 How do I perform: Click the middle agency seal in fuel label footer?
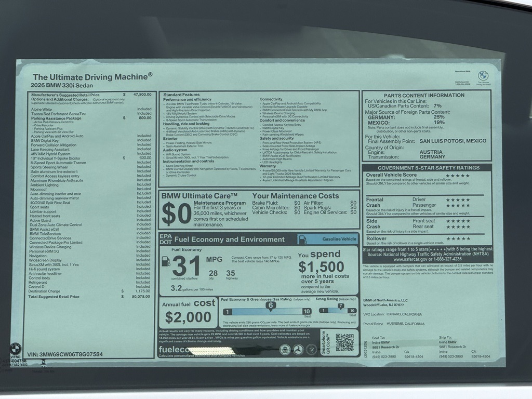[x=298, y=350]
